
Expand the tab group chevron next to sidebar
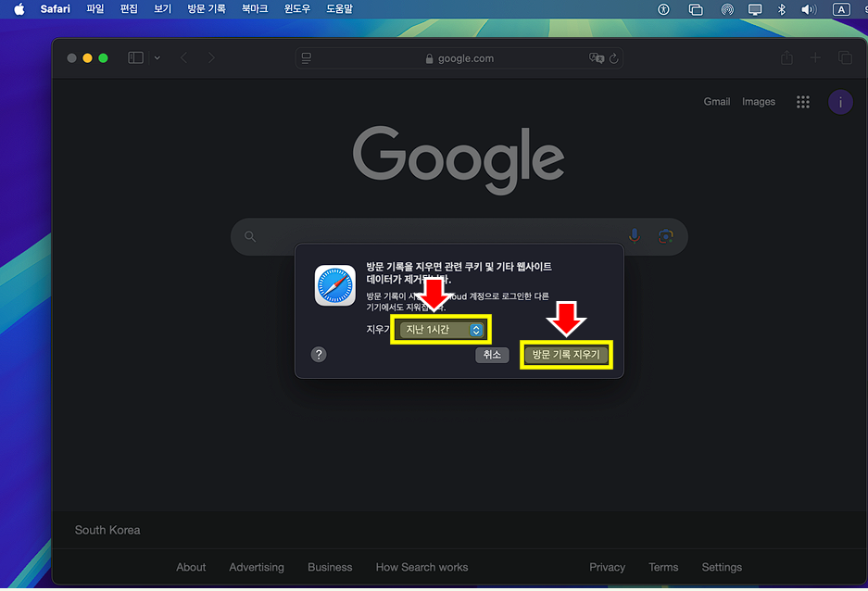[157, 57]
